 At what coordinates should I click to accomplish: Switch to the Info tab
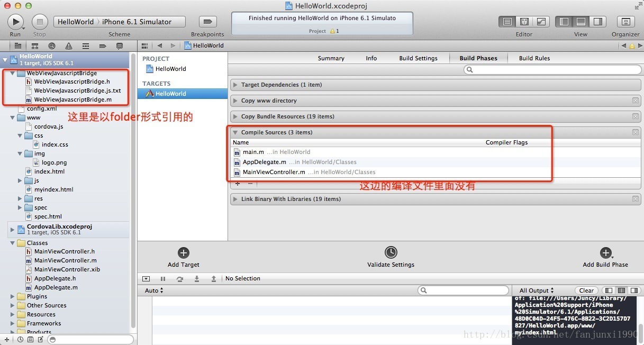[x=371, y=58]
